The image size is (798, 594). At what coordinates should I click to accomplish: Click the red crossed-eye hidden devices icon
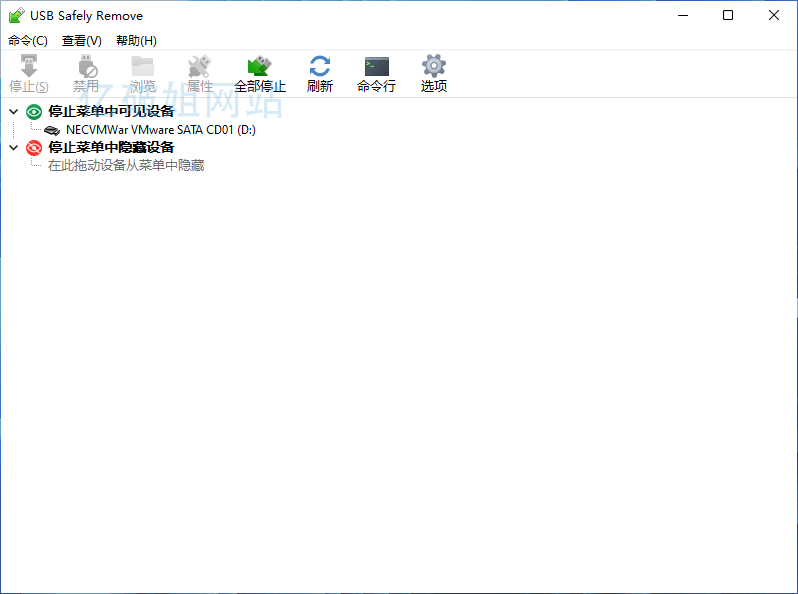tap(34, 148)
